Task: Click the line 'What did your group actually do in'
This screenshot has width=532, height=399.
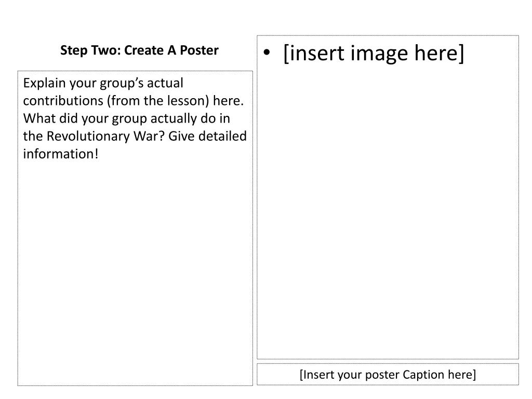Action: click(127, 119)
